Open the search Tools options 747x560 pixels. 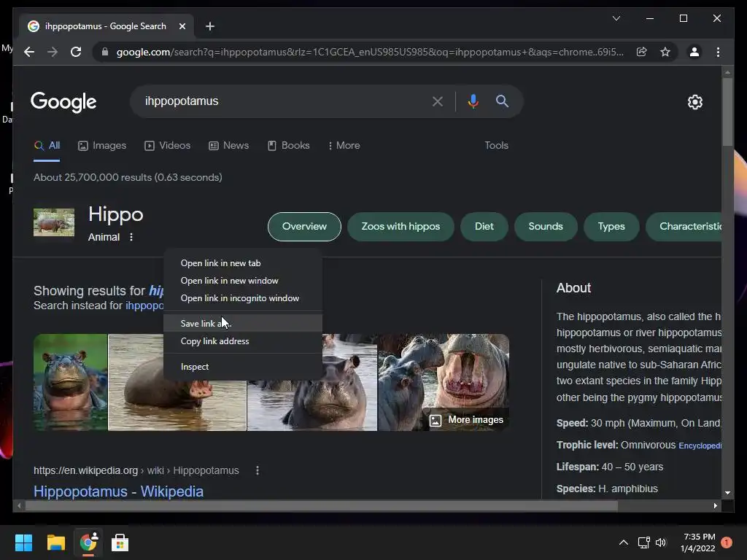[x=496, y=146]
